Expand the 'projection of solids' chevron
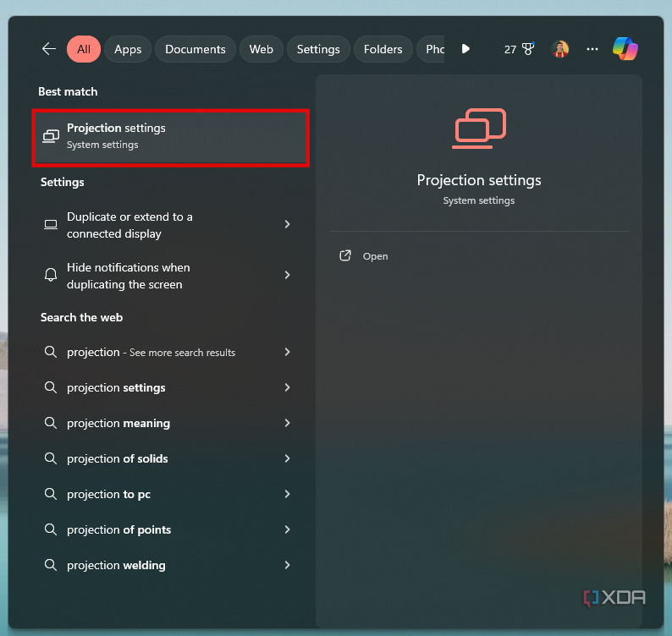The width and height of the screenshot is (672, 636). pos(287,458)
